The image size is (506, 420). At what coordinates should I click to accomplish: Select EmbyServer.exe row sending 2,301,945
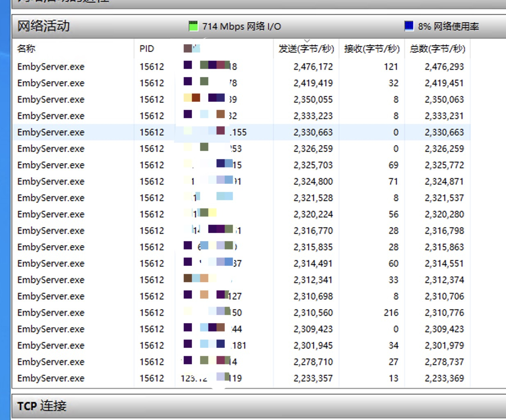241,345
